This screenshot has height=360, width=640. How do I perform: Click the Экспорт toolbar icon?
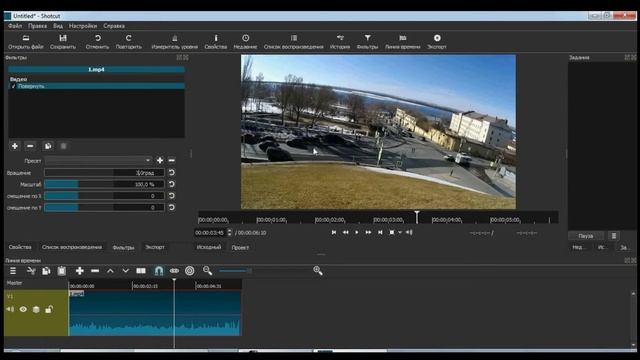[x=437, y=42]
